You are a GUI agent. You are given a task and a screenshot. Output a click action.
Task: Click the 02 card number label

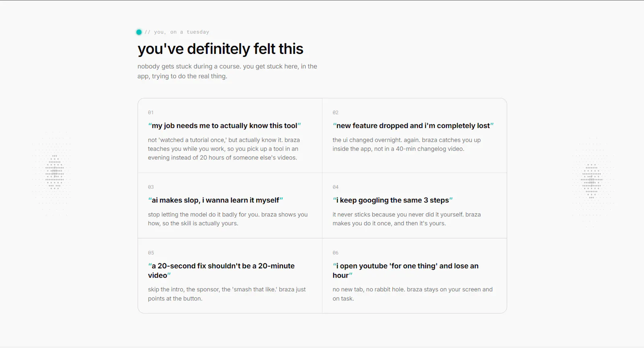335,113
